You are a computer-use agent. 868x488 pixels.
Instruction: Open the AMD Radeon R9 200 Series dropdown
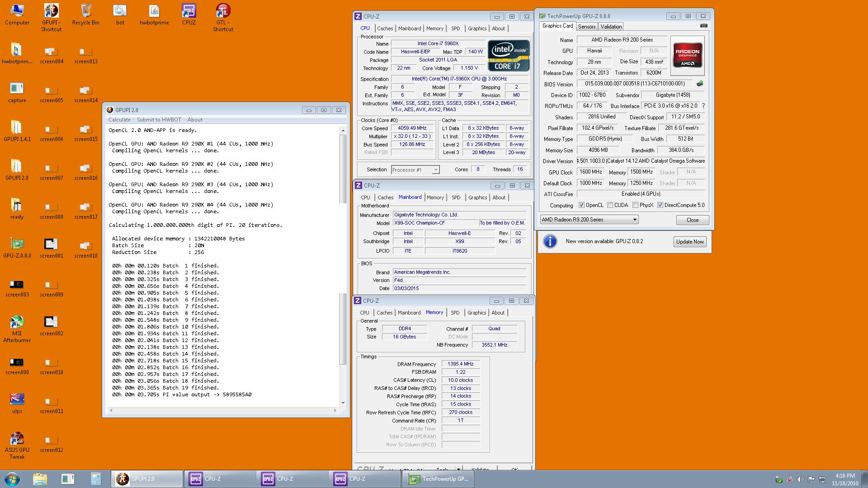click(589, 220)
